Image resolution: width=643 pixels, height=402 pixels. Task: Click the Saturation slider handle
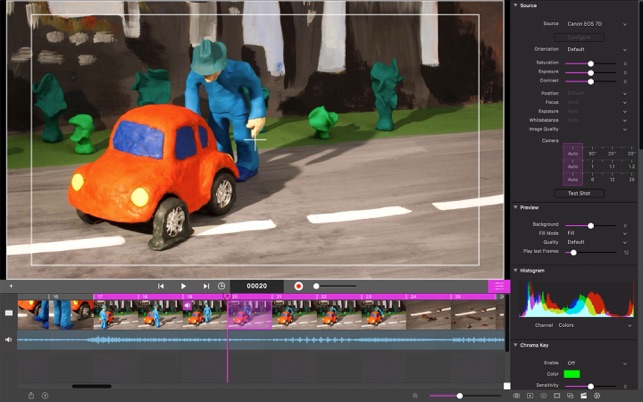pos(591,63)
